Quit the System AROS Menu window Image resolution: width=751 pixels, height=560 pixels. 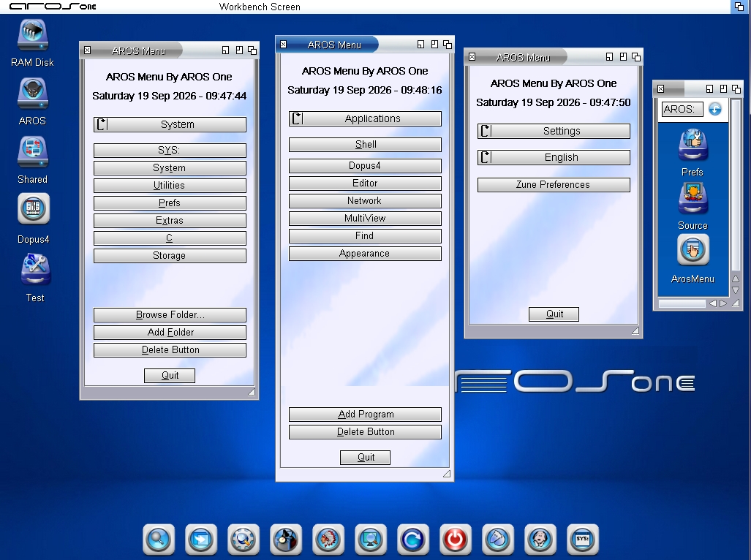(x=170, y=376)
